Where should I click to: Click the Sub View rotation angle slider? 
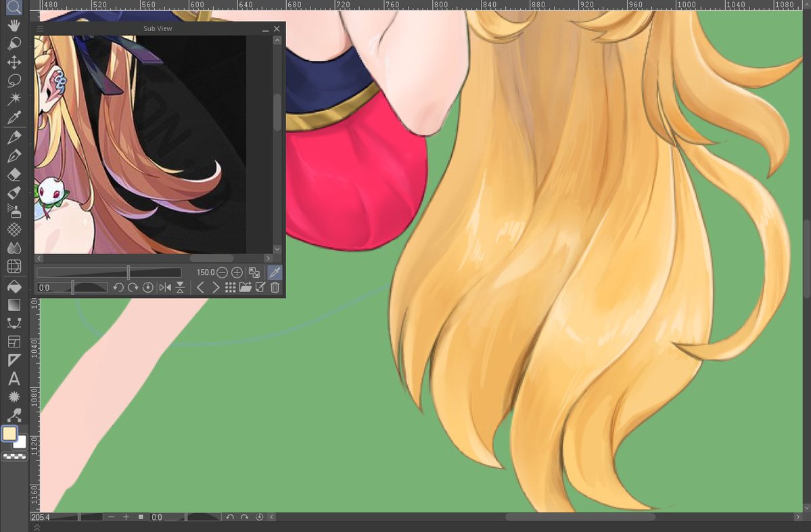(x=72, y=287)
